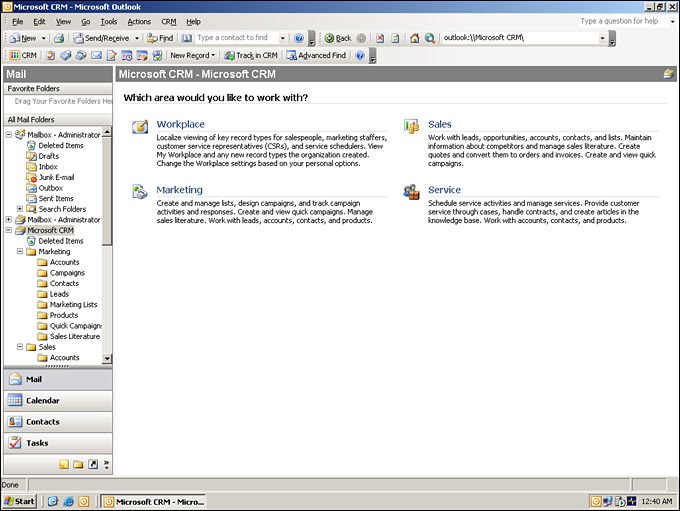Collapse the Sales folder in the tree
680x511 pixels.
[x=20, y=347]
